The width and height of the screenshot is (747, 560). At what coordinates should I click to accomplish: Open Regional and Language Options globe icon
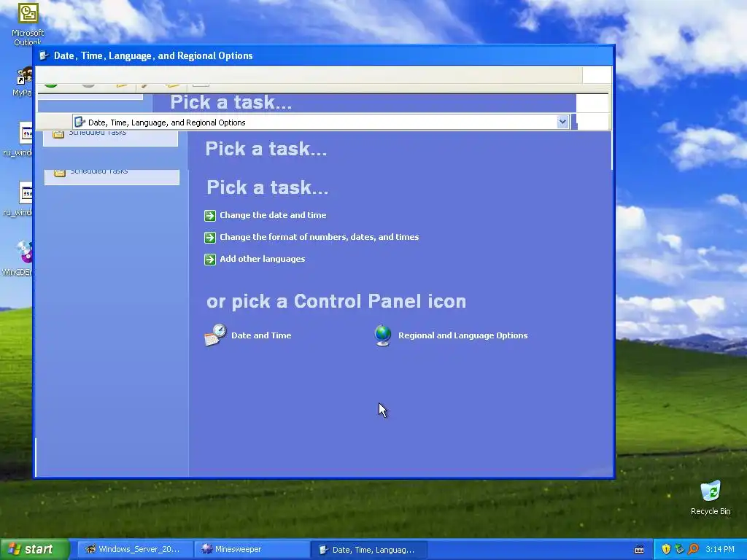pyautogui.click(x=383, y=335)
